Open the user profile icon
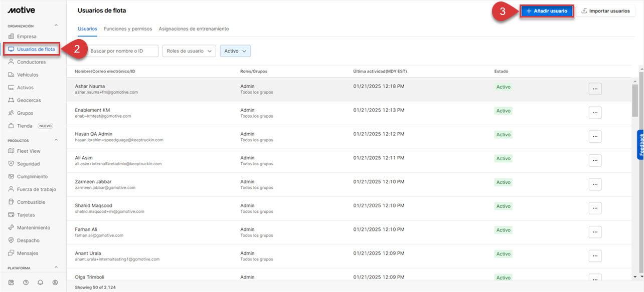The height and width of the screenshot is (292, 644). [x=55, y=282]
